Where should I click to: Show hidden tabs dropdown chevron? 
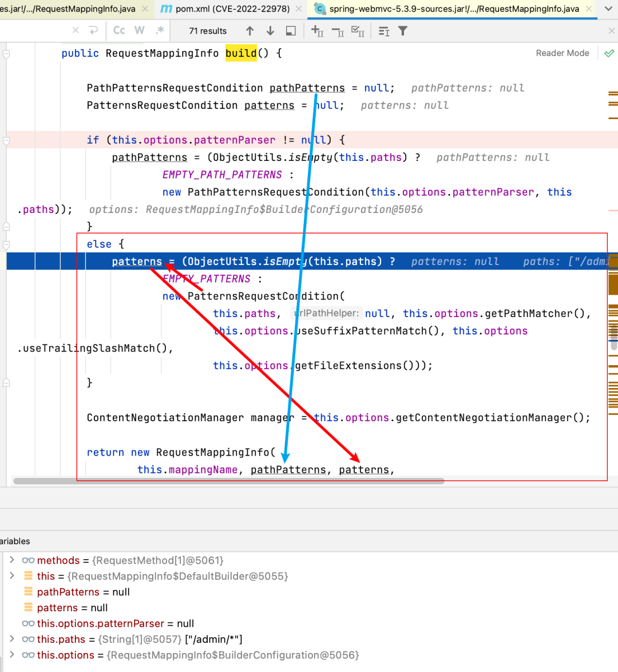click(x=608, y=9)
